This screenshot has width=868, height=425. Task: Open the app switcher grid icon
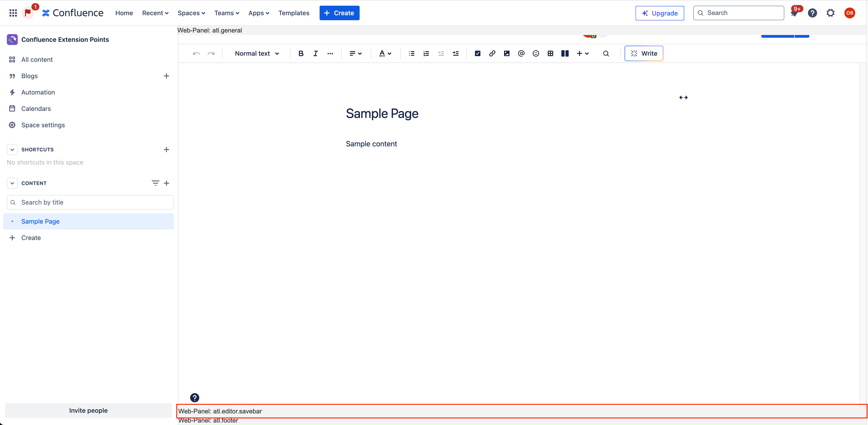tap(13, 13)
